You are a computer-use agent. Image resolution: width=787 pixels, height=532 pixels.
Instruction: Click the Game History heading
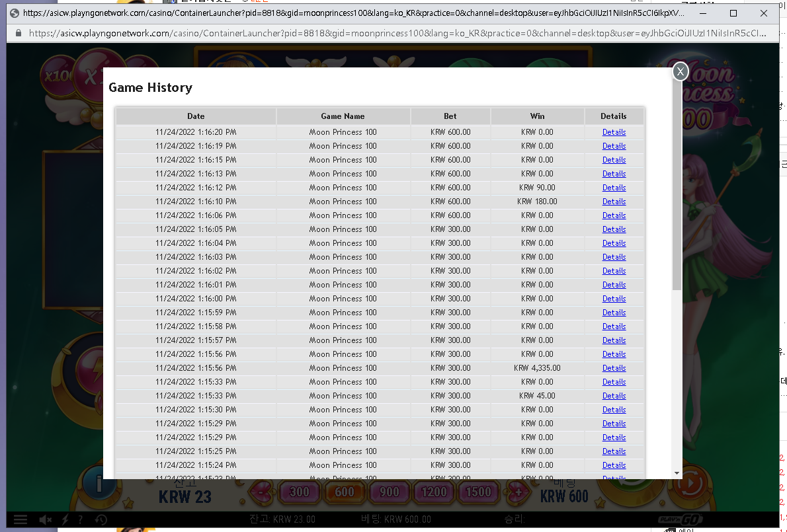(x=151, y=87)
